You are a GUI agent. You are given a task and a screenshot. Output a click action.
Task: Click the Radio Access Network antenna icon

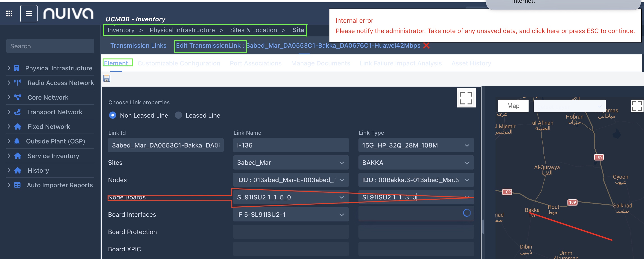pyautogui.click(x=18, y=83)
